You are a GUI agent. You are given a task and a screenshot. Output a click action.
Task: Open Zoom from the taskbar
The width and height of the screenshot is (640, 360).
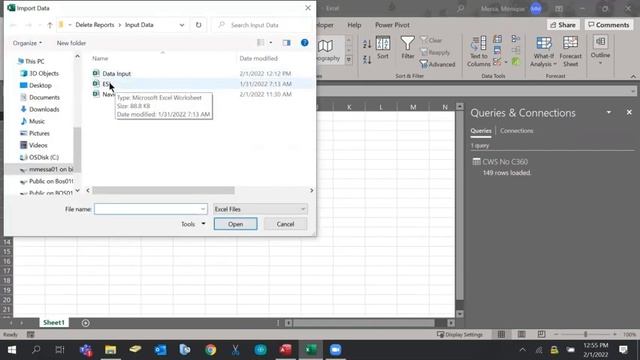coord(336,350)
